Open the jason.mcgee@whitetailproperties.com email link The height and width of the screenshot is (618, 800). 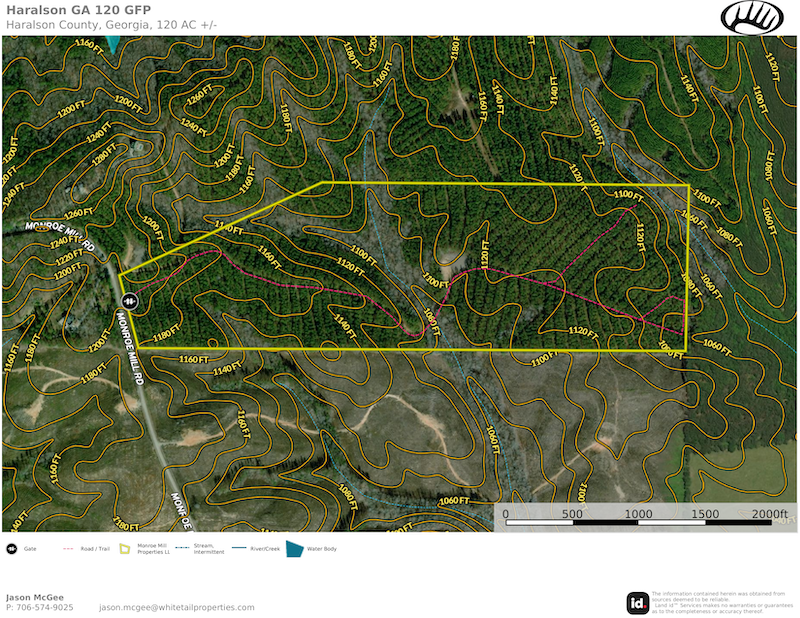pos(176,607)
